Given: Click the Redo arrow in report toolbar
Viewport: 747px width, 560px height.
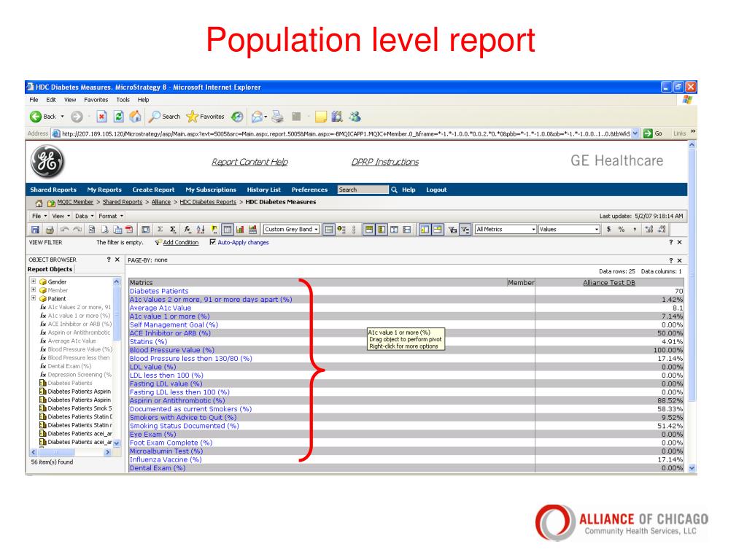Looking at the screenshot, I should (x=77, y=230).
